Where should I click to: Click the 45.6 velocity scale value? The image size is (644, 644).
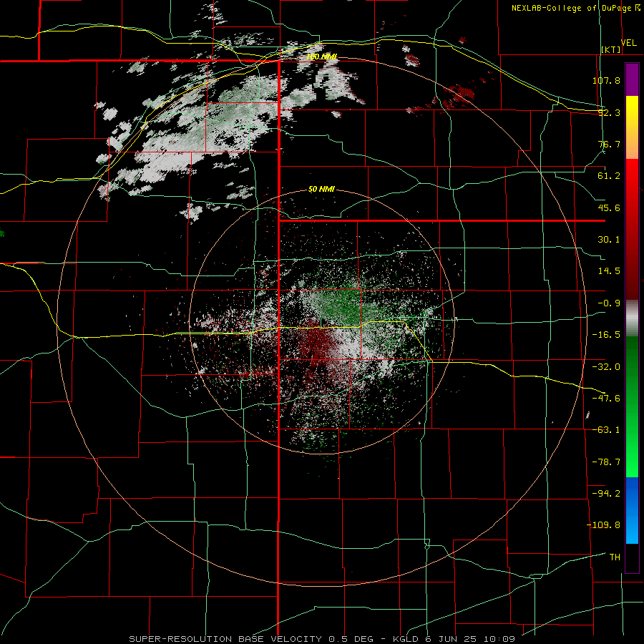coord(609,208)
